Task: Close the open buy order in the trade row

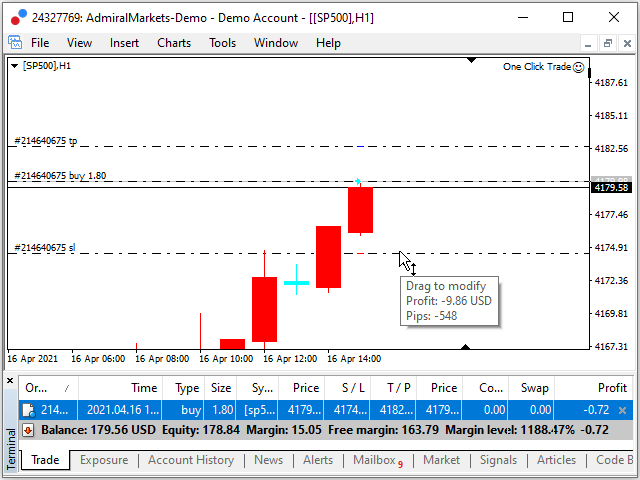Action: [622, 410]
